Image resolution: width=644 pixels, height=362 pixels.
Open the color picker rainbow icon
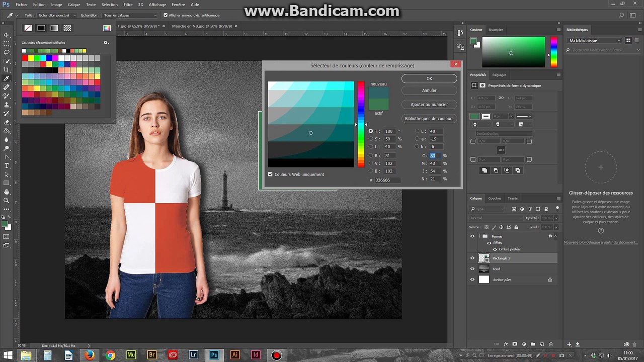pyautogui.click(x=107, y=28)
